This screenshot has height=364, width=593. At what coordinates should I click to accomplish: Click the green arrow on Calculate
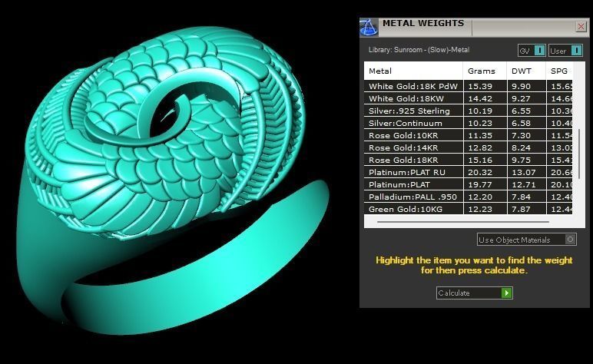pos(506,293)
